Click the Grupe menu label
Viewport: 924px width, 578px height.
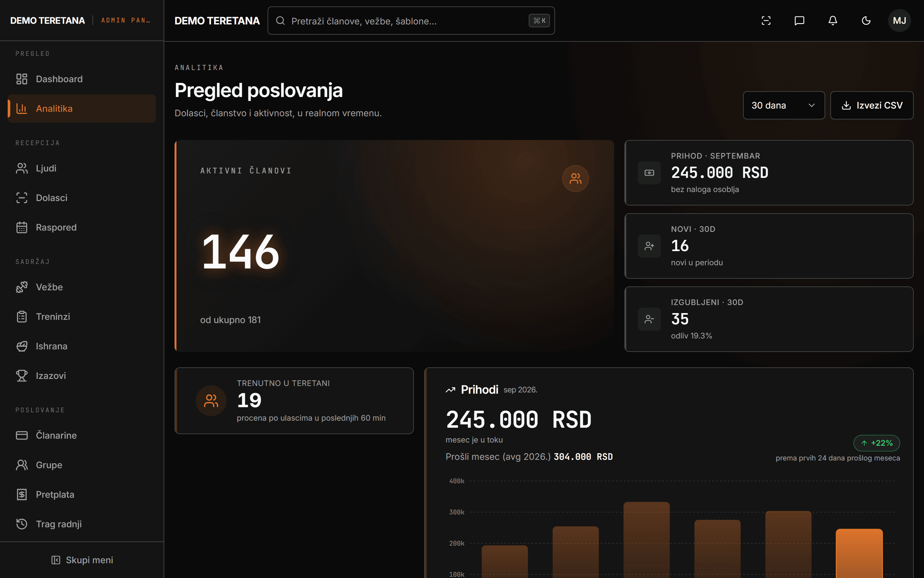(49, 465)
